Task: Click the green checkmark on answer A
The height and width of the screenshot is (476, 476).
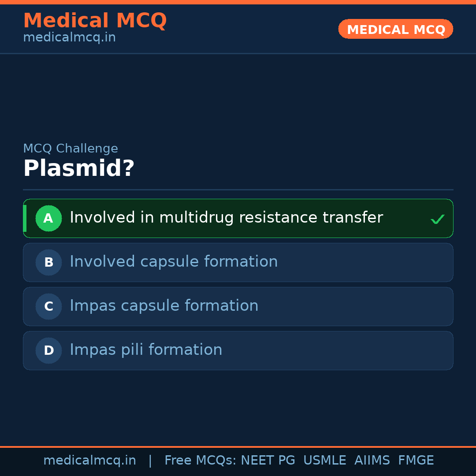Action: coord(437,219)
